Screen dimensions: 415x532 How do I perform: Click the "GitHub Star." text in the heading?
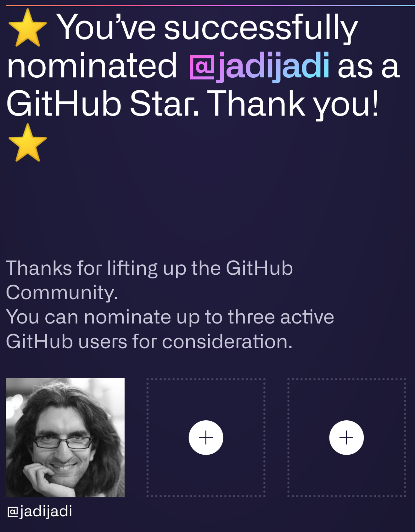[102, 104]
